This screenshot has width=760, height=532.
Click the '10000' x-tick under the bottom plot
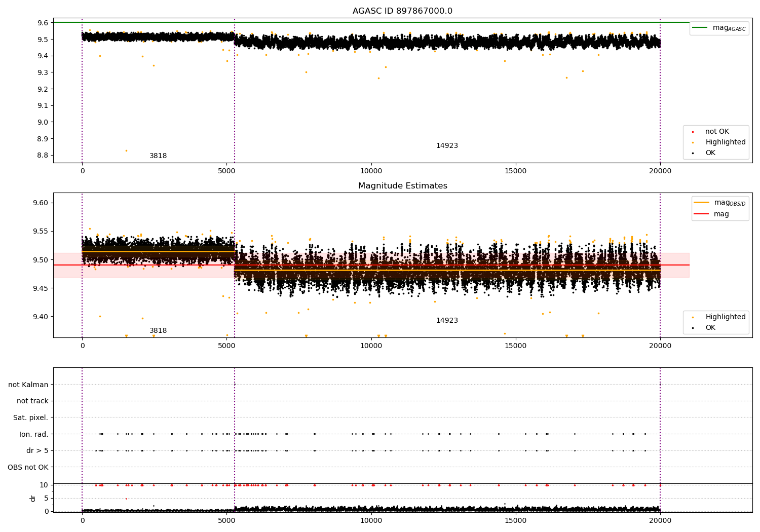click(x=371, y=521)
